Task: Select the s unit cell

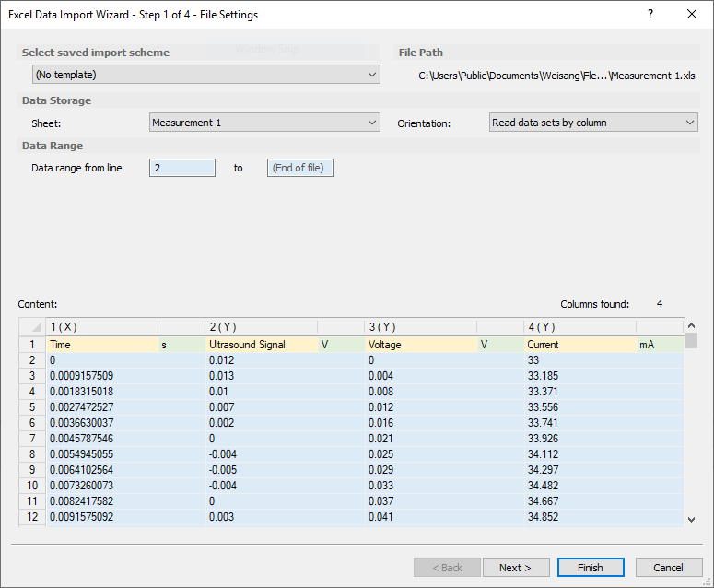Action: coord(181,345)
